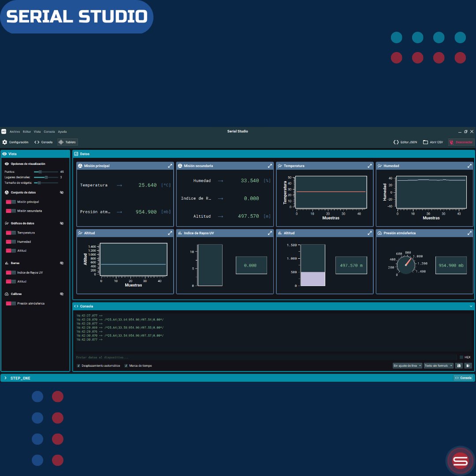Open the Editor JSON tool
The height and width of the screenshot is (476, 476).
(405, 142)
